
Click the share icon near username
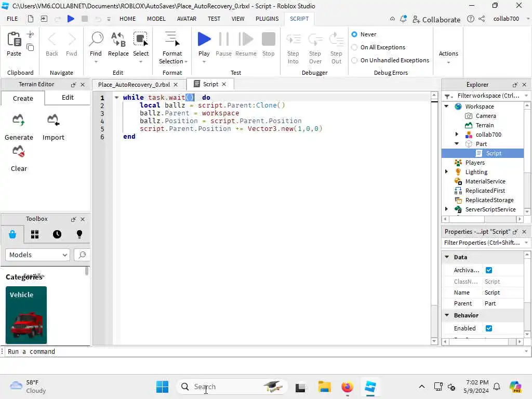pos(482,19)
